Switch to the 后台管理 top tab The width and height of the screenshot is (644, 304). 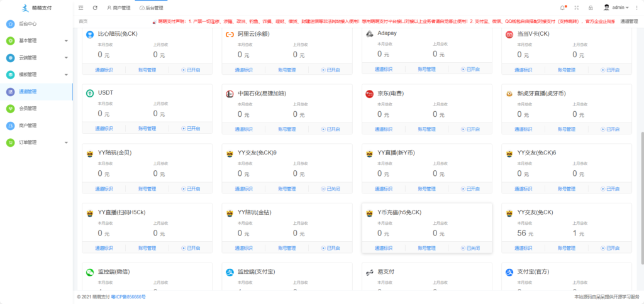click(151, 8)
